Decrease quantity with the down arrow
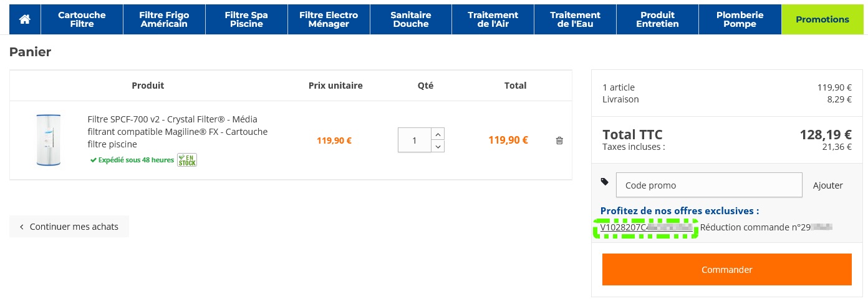Image resolution: width=868 pixels, height=301 pixels. 438,146
